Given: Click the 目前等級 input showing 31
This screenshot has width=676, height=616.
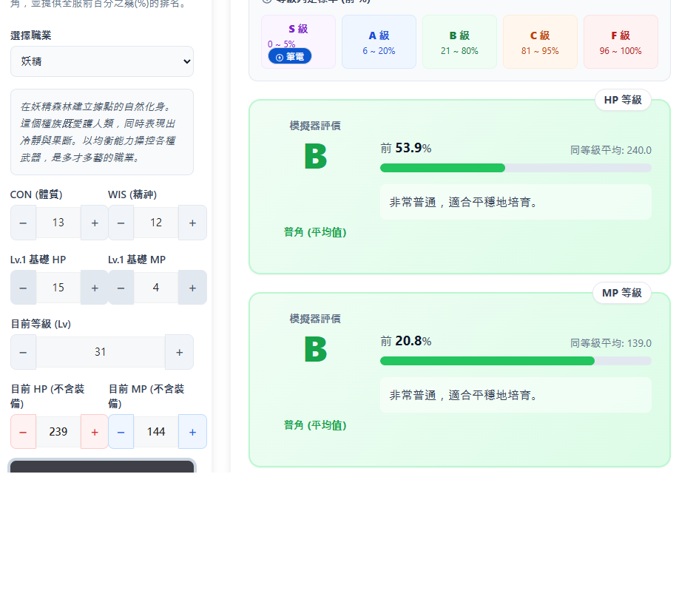Looking at the screenshot, I should (x=101, y=352).
